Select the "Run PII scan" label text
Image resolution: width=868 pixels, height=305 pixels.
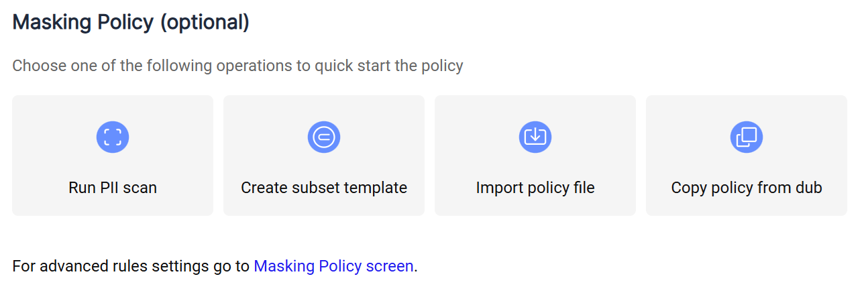click(x=113, y=188)
